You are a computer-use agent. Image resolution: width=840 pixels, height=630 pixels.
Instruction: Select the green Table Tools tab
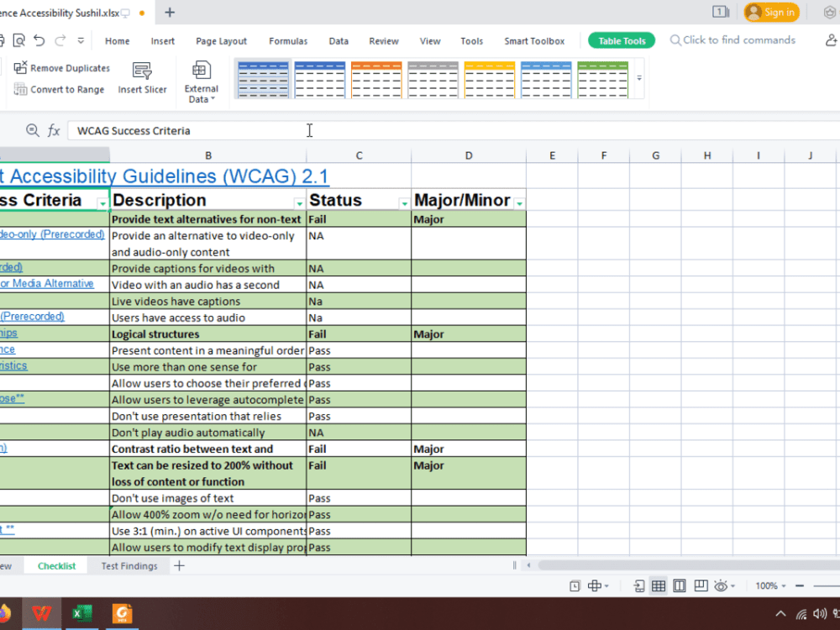coord(622,40)
